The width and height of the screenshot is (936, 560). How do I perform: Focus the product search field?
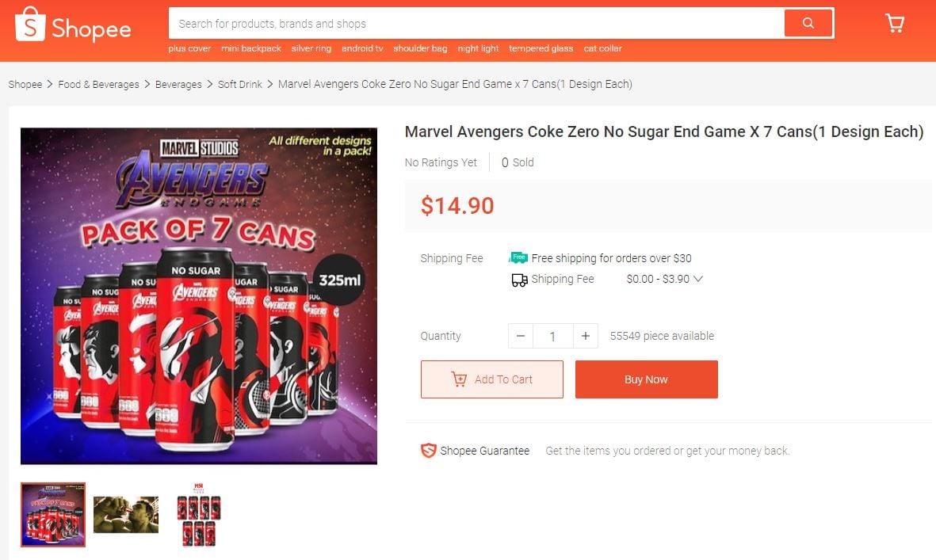click(x=476, y=24)
